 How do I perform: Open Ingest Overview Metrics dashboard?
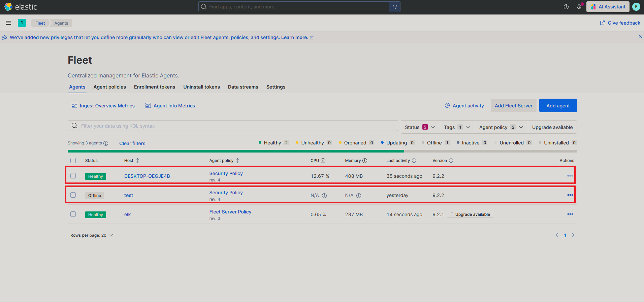103,106
